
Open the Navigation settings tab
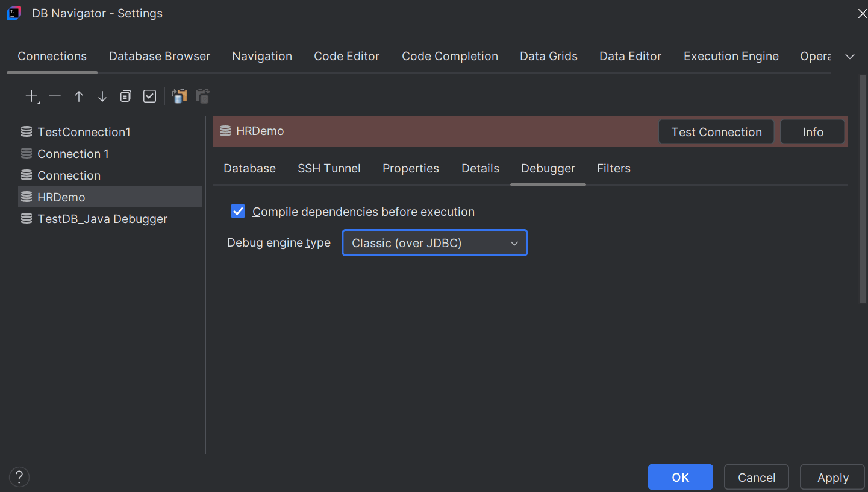tap(262, 57)
